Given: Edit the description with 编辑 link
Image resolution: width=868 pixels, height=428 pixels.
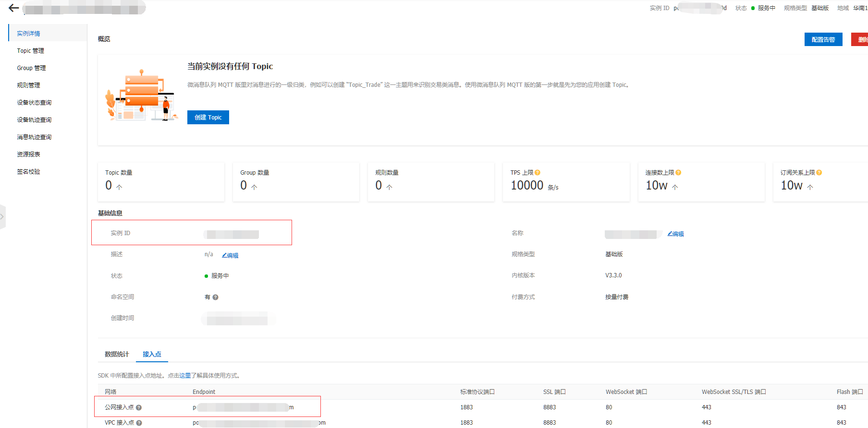Looking at the screenshot, I should pyautogui.click(x=230, y=256).
